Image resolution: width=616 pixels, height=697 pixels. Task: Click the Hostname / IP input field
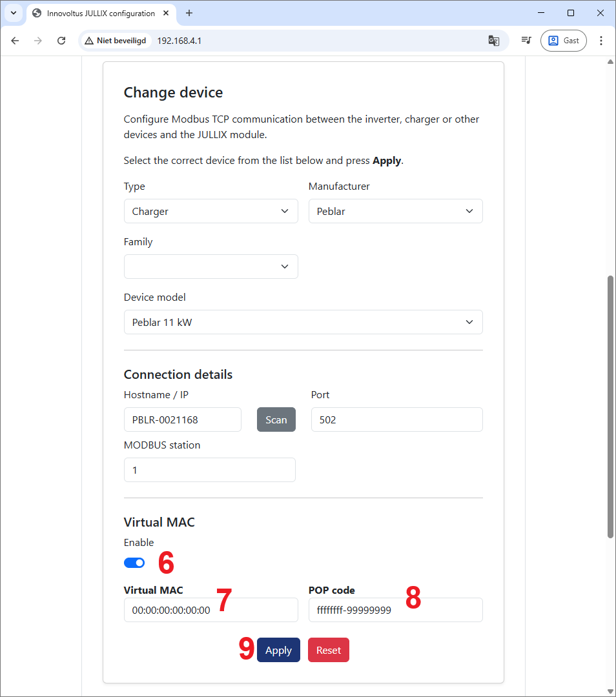(x=182, y=419)
